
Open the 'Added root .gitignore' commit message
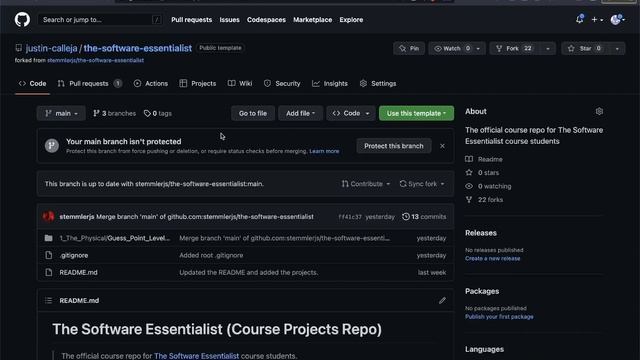211,255
